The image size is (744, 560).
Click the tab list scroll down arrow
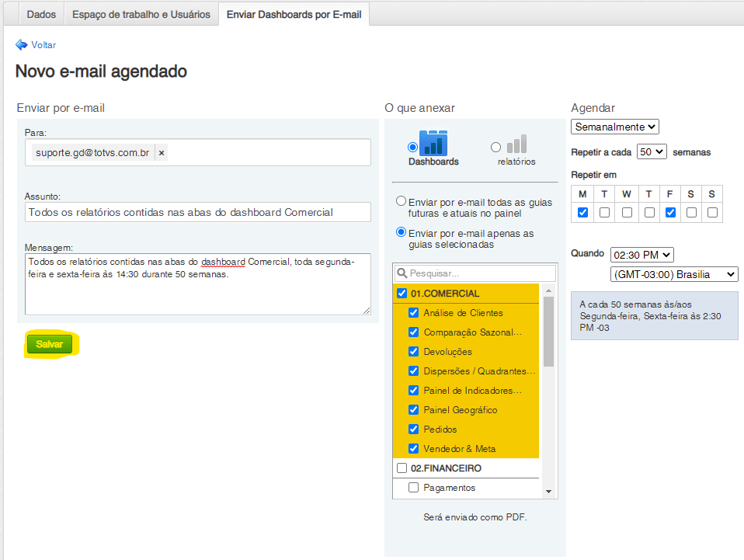(x=548, y=492)
